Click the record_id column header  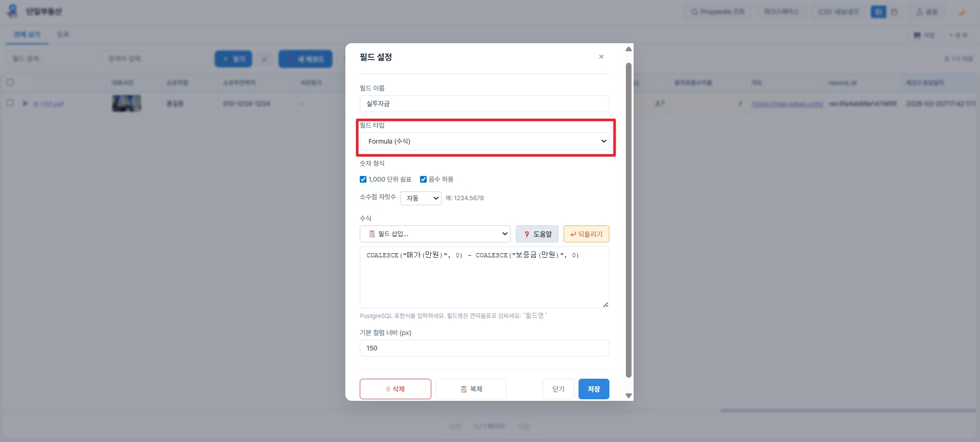pos(843,83)
